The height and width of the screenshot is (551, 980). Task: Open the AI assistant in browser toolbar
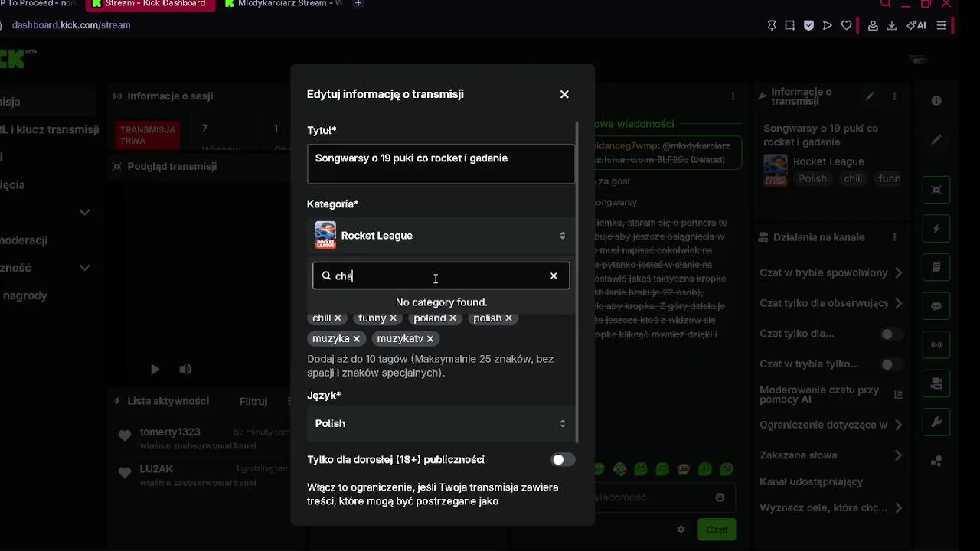click(916, 25)
